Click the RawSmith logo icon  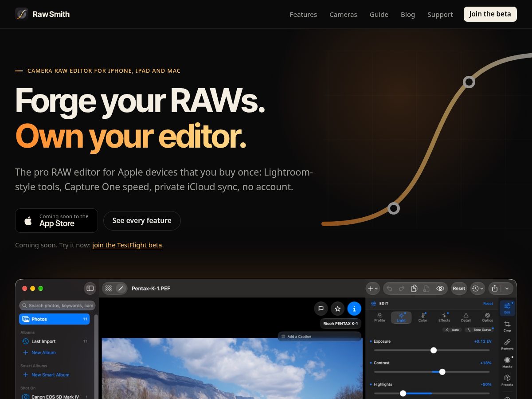pyautogui.click(x=22, y=14)
